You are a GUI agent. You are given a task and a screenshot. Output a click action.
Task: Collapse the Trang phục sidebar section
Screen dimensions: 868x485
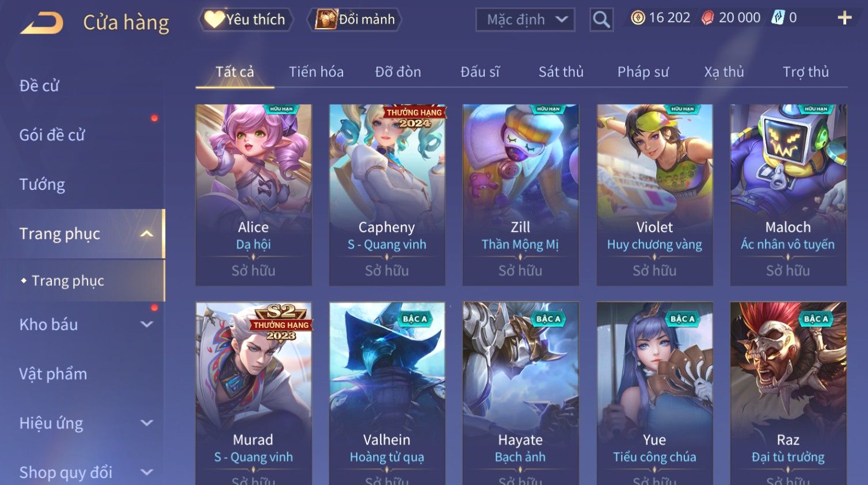(x=147, y=234)
